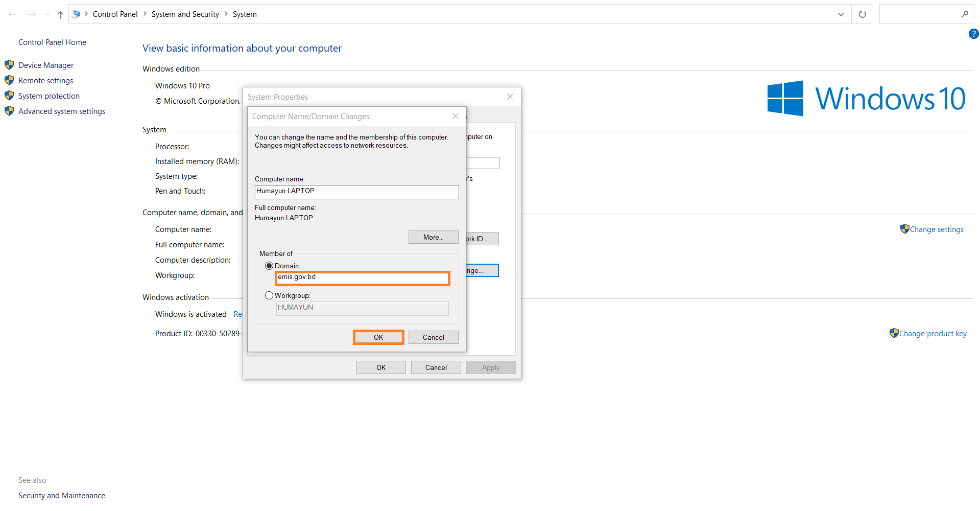Image resolution: width=980 pixels, height=511 pixels.
Task: Click OK in System Properties window
Action: pos(381,367)
